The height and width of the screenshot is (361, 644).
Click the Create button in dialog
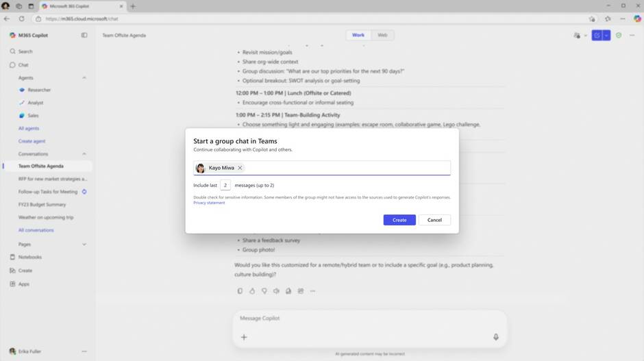(x=399, y=220)
